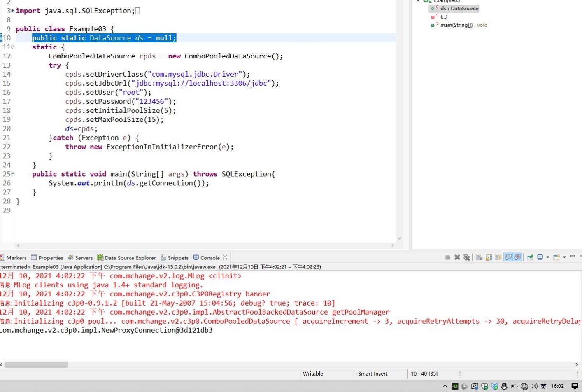Open QQ penguin tray icon

click(504, 386)
